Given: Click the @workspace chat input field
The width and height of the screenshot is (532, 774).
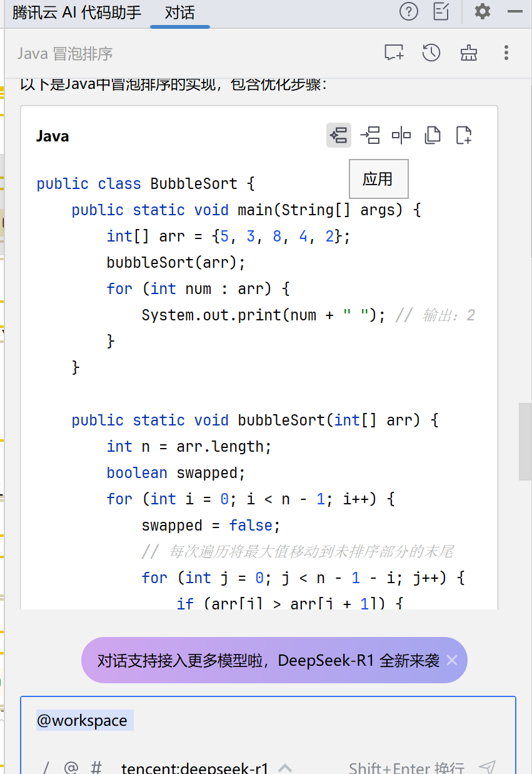Looking at the screenshot, I should click(x=268, y=721).
